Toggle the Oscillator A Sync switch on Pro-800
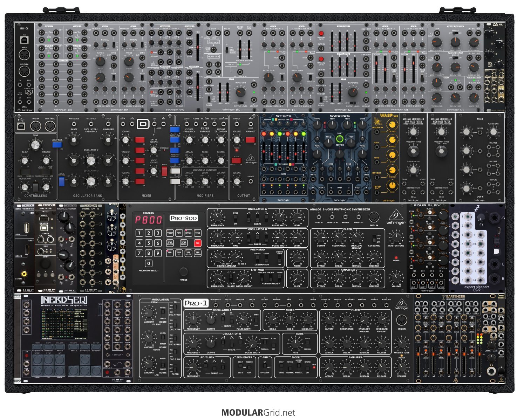 (x=236, y=218)
